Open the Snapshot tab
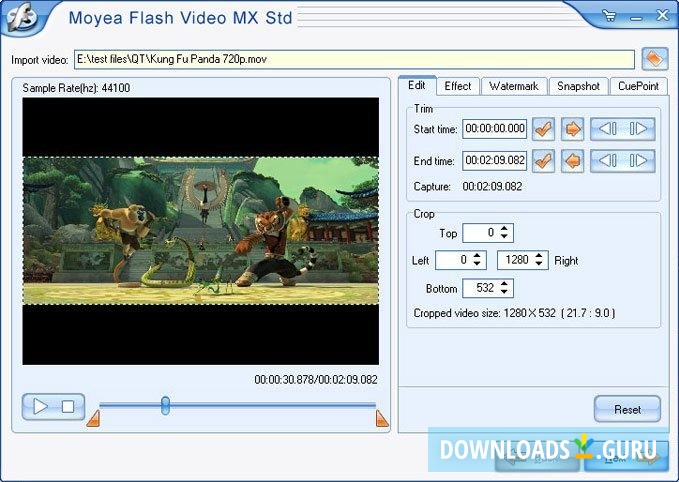This screenshot has height=482, width=679. [578, 86]
